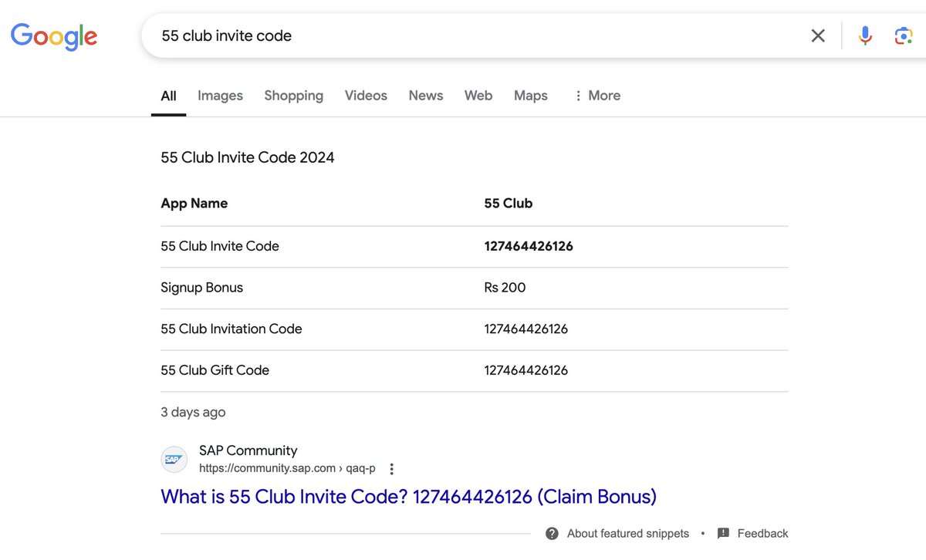Open About featured snippets link
Image resolution: width=926 pixels, height=560 pixels.
point(628,534)
